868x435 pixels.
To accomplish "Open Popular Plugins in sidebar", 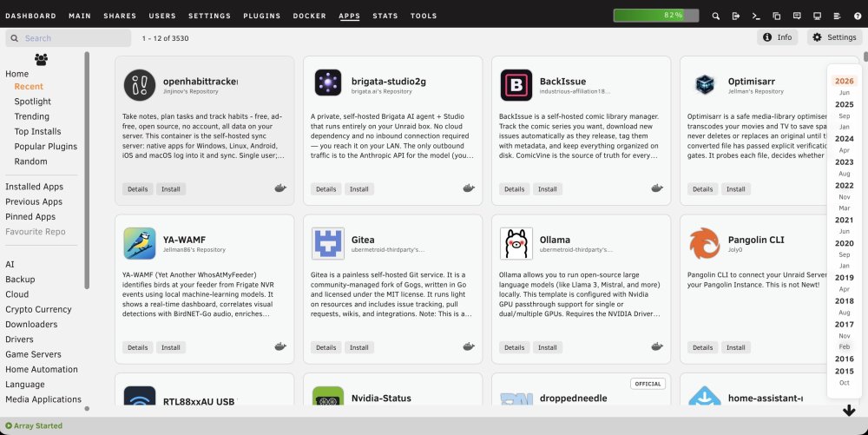I will coord(46,146).
